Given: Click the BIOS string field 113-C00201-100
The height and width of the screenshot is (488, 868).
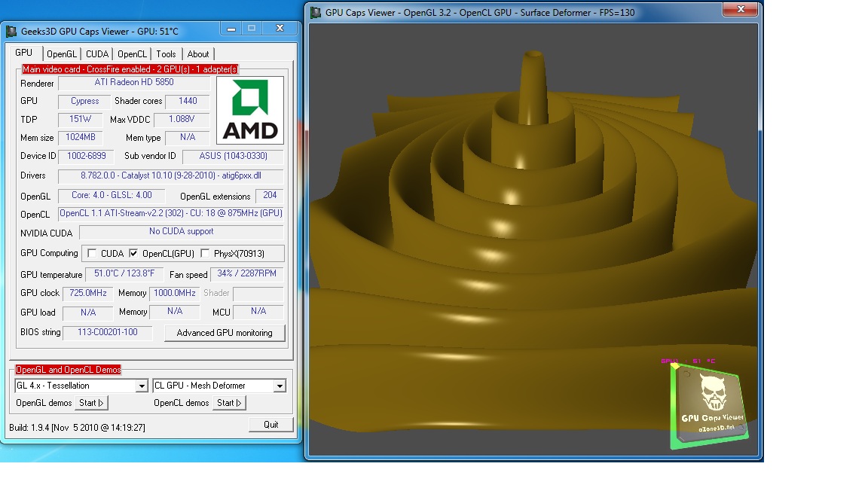Looking at the screenshot, I should pyautogui.click(x=108, y=333).
